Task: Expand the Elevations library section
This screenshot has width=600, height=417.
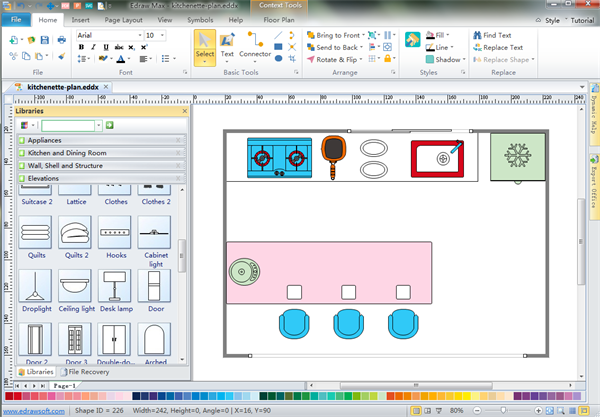Action: click(x=102, y=178)
